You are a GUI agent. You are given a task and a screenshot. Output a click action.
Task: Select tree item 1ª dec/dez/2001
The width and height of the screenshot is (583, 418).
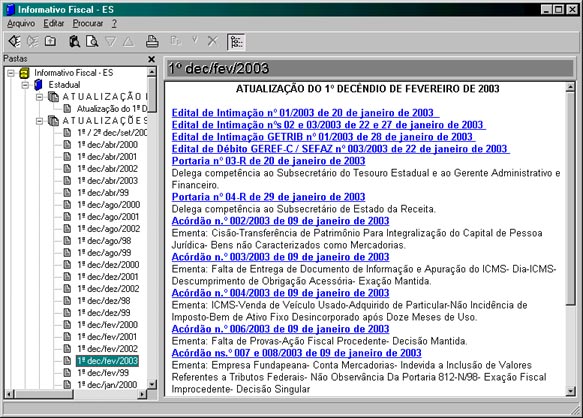pos(108,277)
